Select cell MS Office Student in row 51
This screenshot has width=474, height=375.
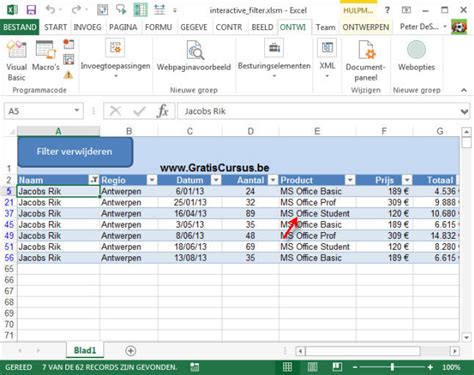(317, 247)
